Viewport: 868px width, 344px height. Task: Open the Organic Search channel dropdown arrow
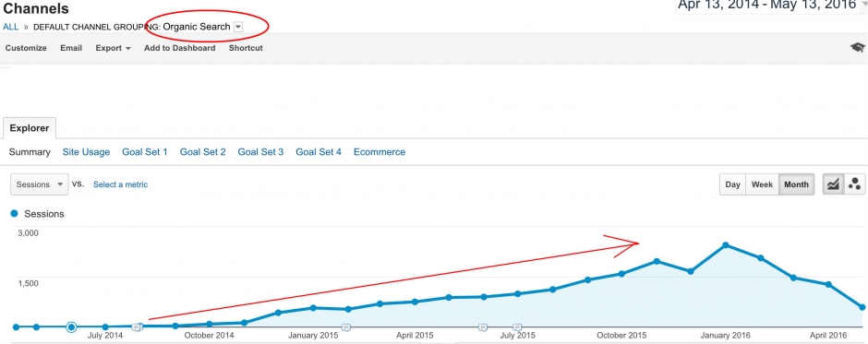tap(238, 27)
